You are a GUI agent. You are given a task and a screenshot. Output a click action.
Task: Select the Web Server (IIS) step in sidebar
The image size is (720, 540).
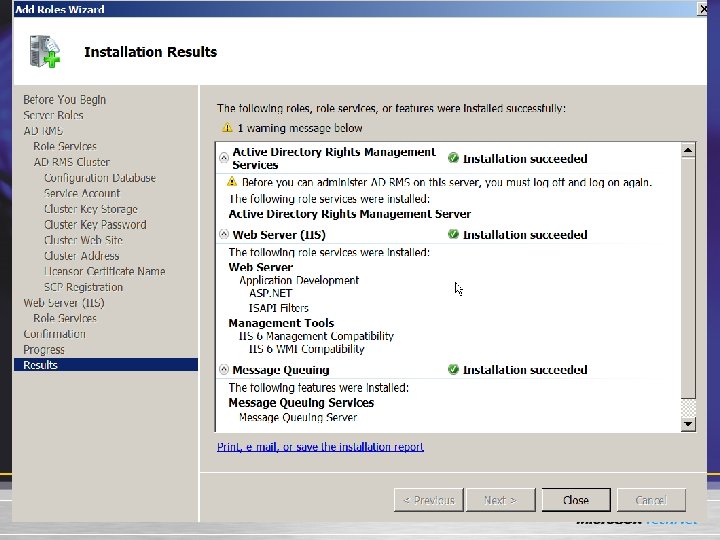click(x=64, y=303)
